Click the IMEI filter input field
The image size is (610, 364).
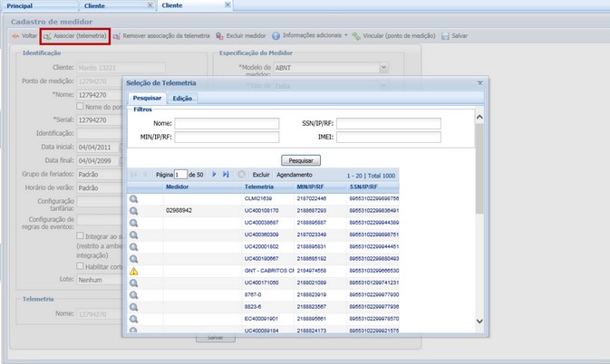point(388,138)
